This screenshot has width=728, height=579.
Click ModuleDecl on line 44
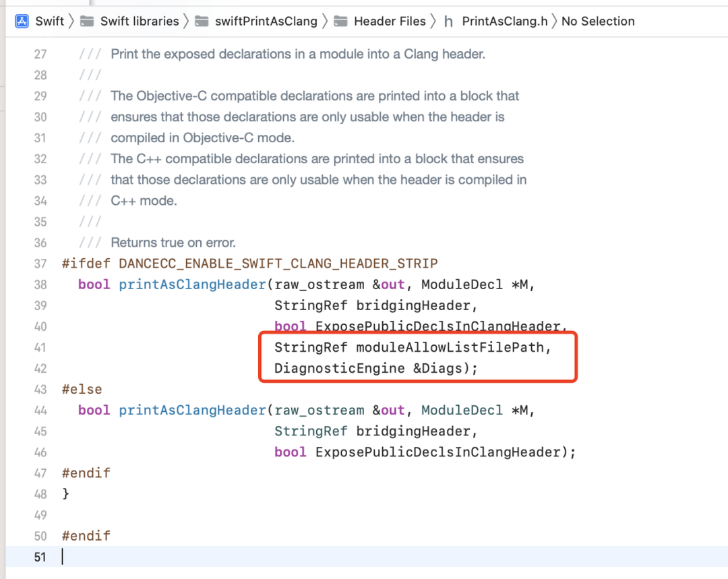462,410
